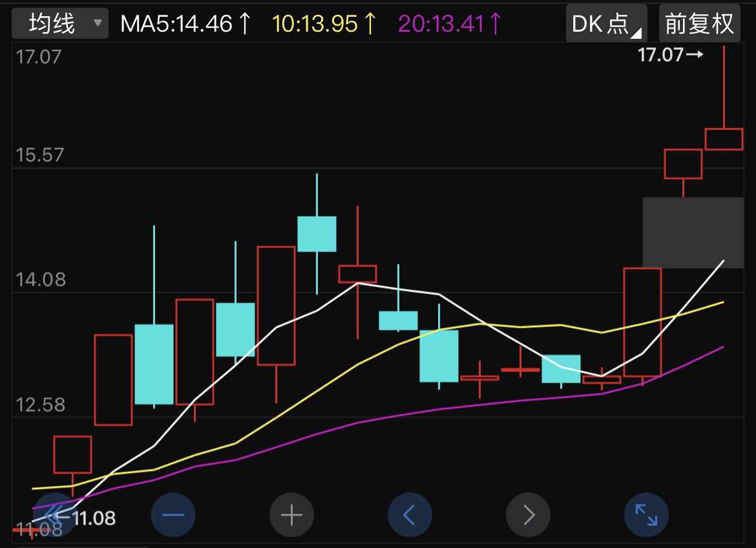Tap the double left arrow icon
Screen dimensions: 756x548
click(x=55, y=515)
